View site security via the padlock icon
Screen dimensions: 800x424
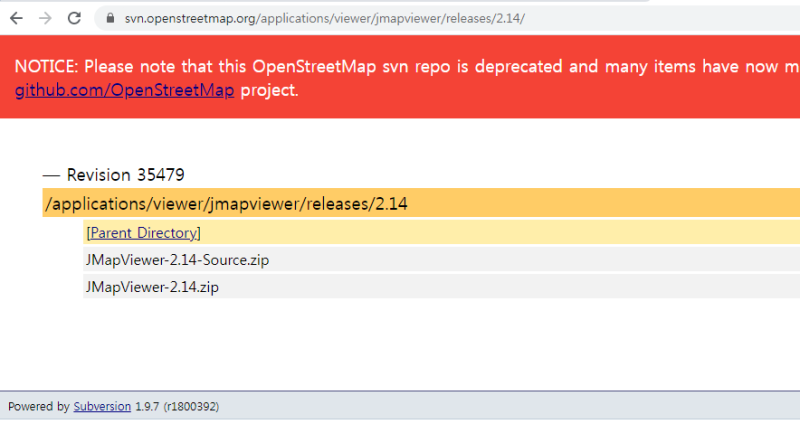click(x=110, y=18)
